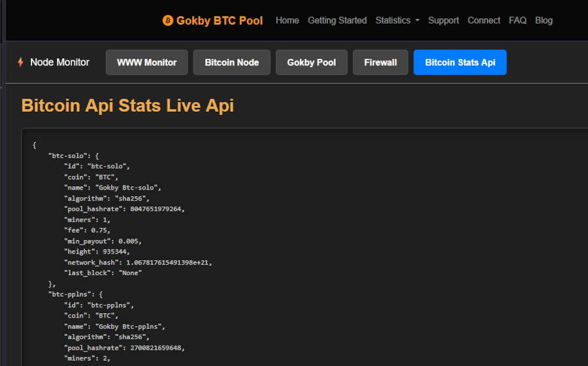Click the "id": "btc-pplns" line
Screen dimensions: 588x366
tap(99, 305)
